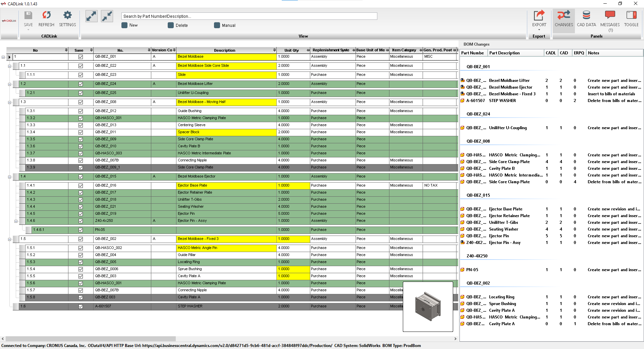Uncheck Save checkbox for PN-05
This screenshot has height=349, width=644.
(x=80, y=230)
